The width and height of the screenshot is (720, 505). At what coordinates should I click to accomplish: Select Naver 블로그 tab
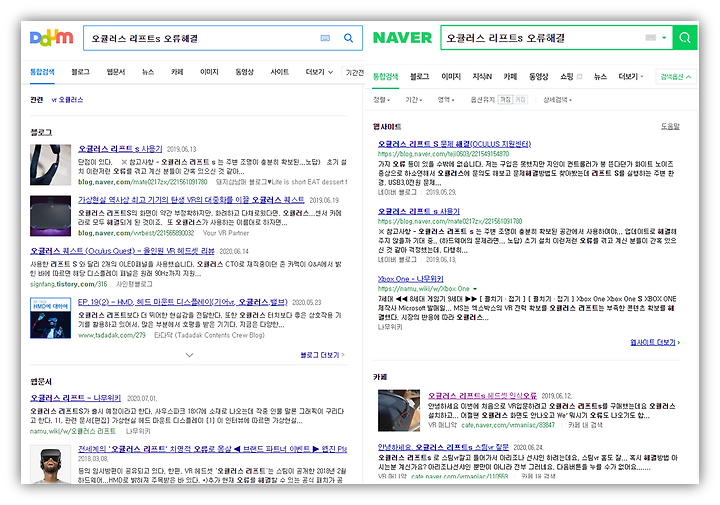(x=419, y=77)
